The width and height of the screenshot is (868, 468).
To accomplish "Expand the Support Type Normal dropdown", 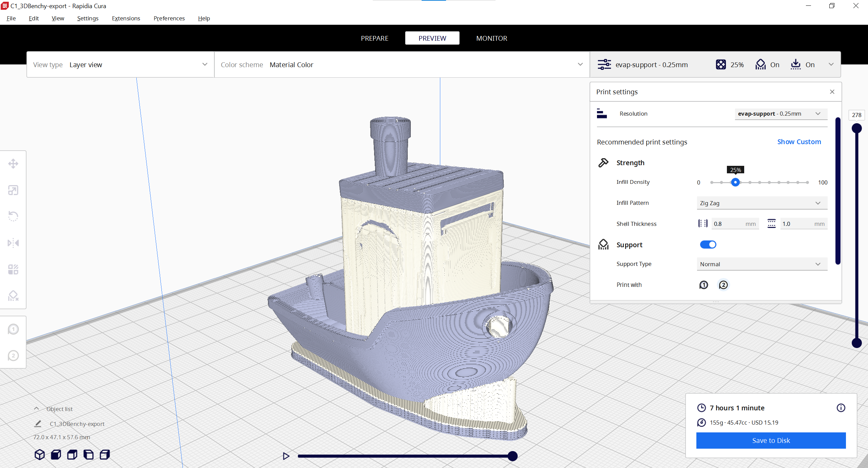I will (x=761, y=264).
